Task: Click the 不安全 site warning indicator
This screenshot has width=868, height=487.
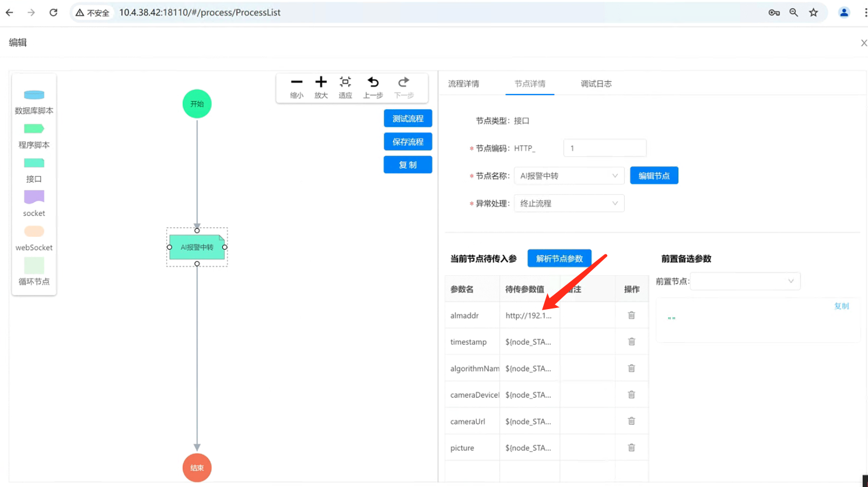Action: (92, 13)
